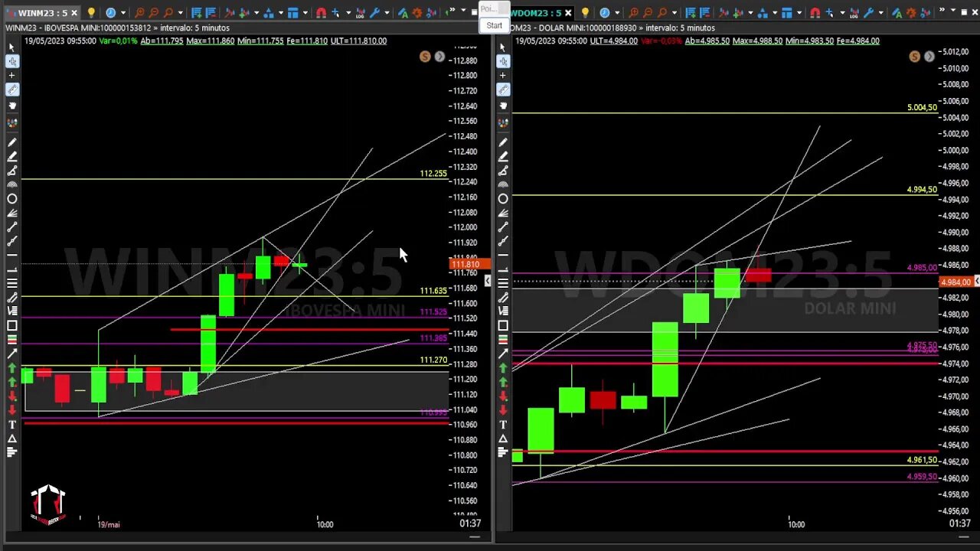Click the orange gear icon in WDOM23 toolbar
The image size is (980, 551).
click(x=911, y=13)
